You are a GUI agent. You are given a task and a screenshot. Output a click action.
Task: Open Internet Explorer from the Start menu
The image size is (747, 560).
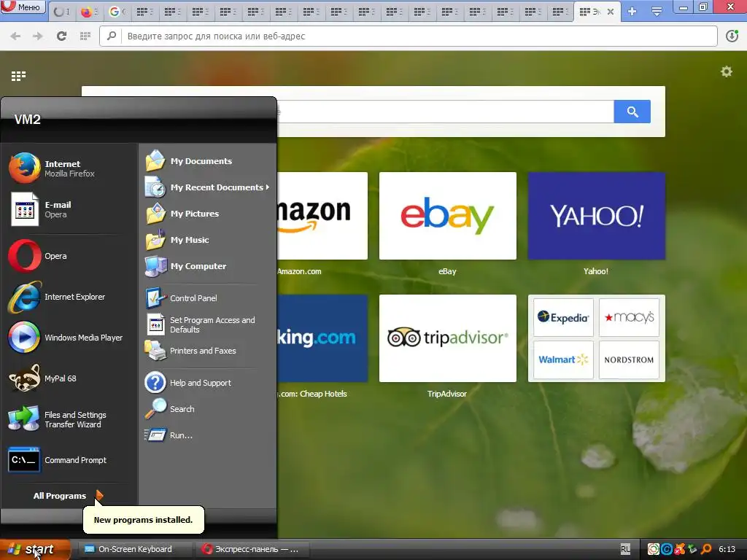pos(69,297)
